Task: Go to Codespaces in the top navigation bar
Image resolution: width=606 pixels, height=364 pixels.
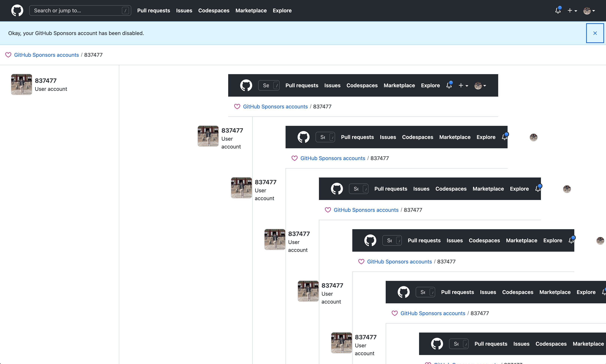Action: [214, 10]
